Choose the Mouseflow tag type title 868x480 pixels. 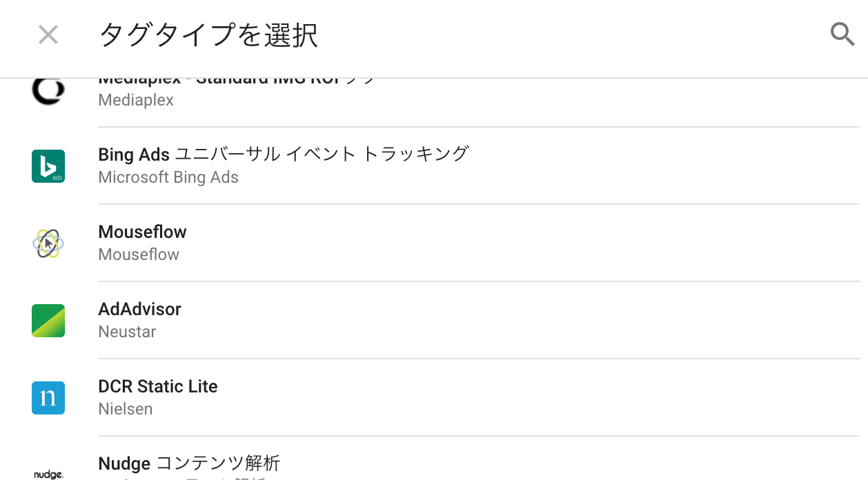[142, 232]
